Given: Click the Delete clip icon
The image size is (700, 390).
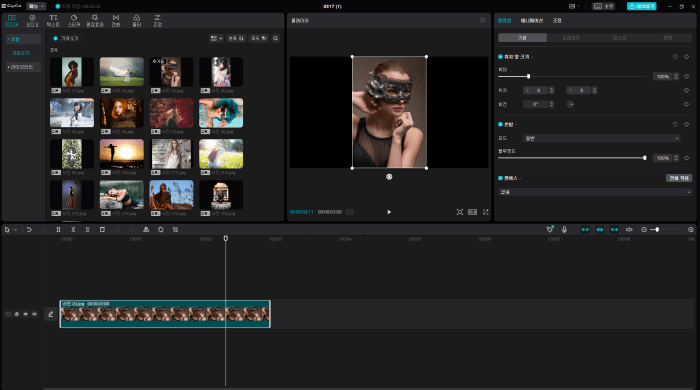Looking at the screenshot, I should click(102, 229).
